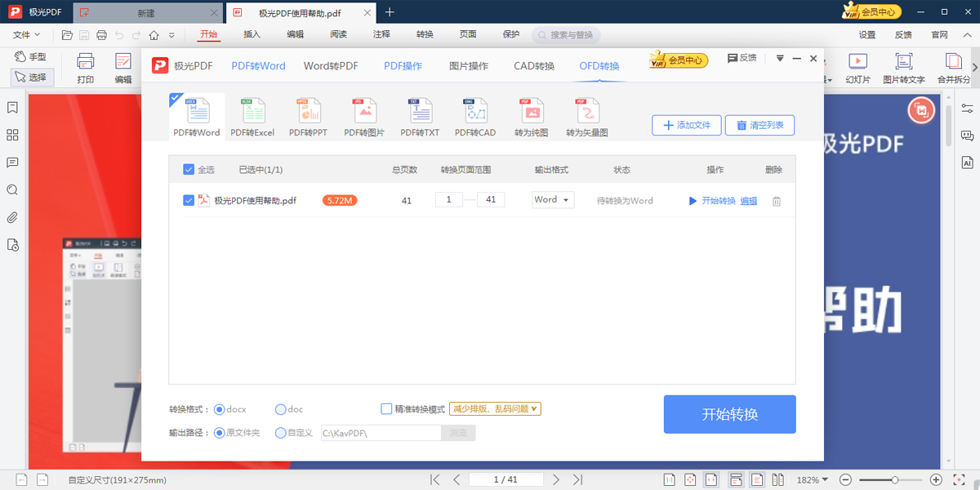Select the 手型 hand tool
The width and height of the screenshot is (980, 490).
coord(31,57)
